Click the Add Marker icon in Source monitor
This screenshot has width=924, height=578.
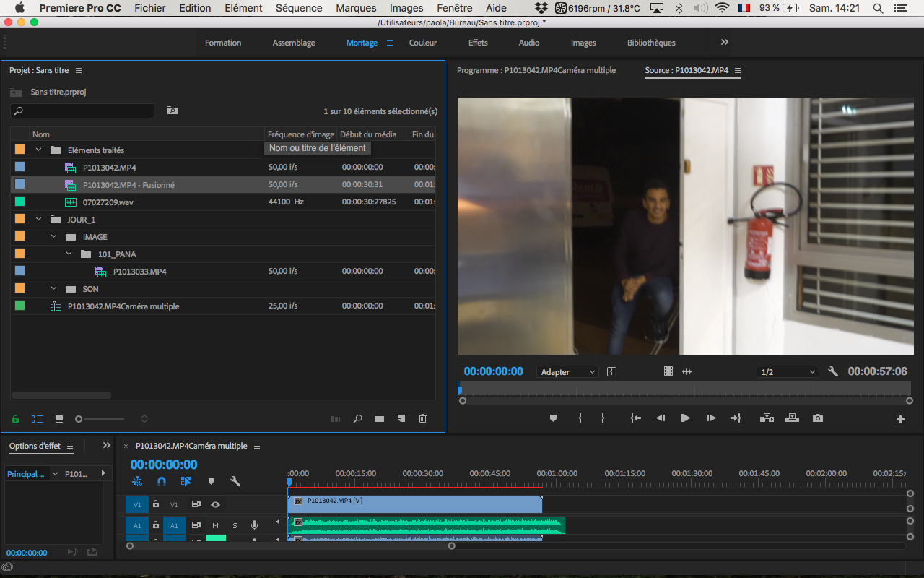[x=554, y=418]
